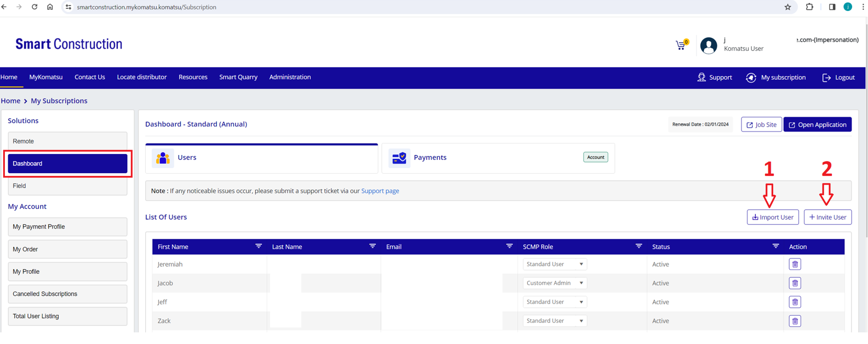Viewport: 868px width, 344px height.
Task: Click the Account badge on Payments
Action: (596, 157)
